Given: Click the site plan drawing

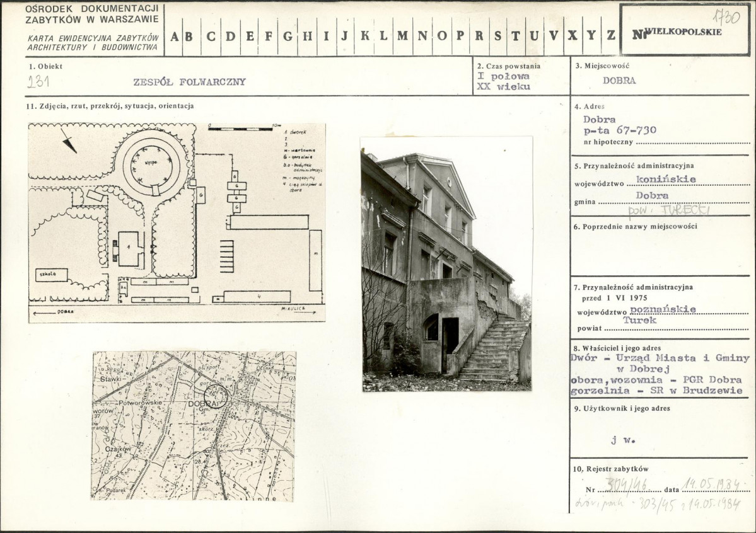Looking at the screenshot, I should tap(177, 222).
